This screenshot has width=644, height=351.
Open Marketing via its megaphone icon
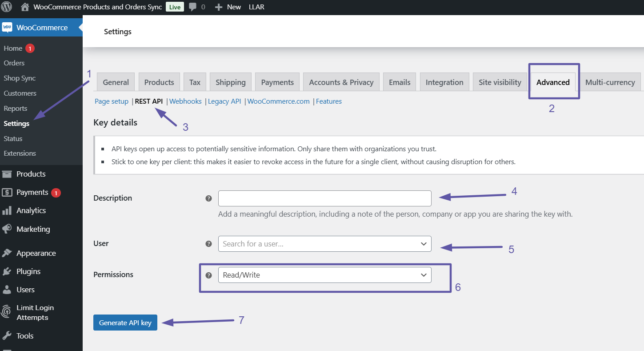(x=8, y=229)
